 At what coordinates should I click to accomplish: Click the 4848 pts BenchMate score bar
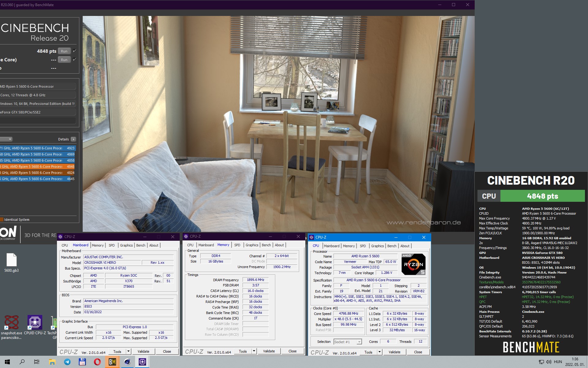click(542, 196)
